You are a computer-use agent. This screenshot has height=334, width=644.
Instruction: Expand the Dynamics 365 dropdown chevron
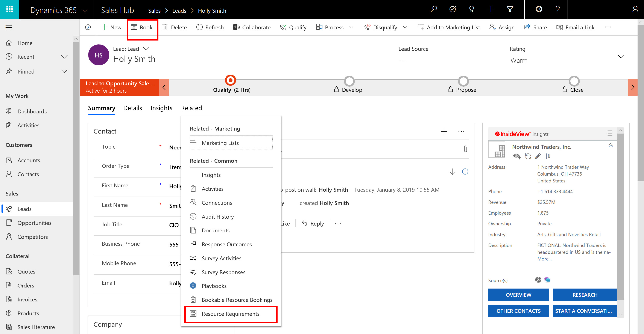click(85, 11)
